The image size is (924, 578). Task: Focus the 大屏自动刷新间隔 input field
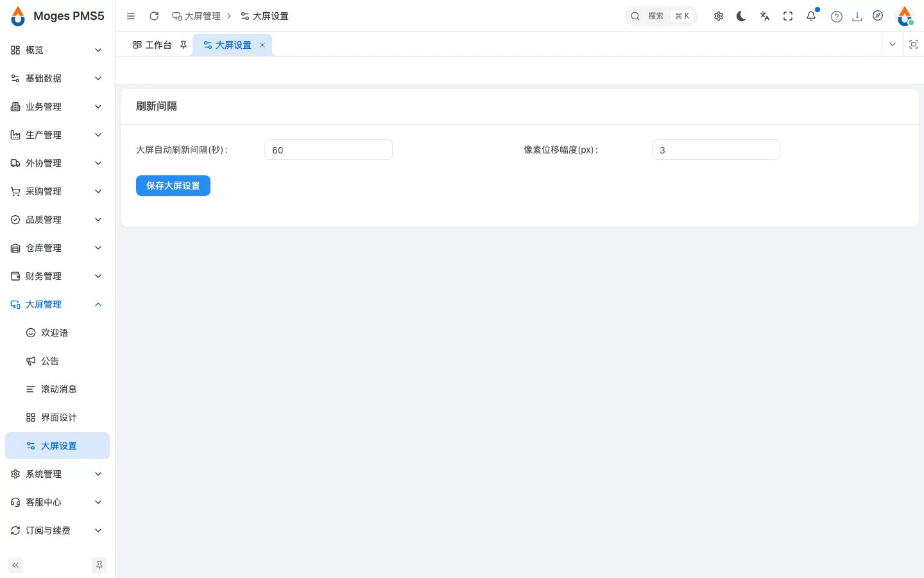coord(329,150)
